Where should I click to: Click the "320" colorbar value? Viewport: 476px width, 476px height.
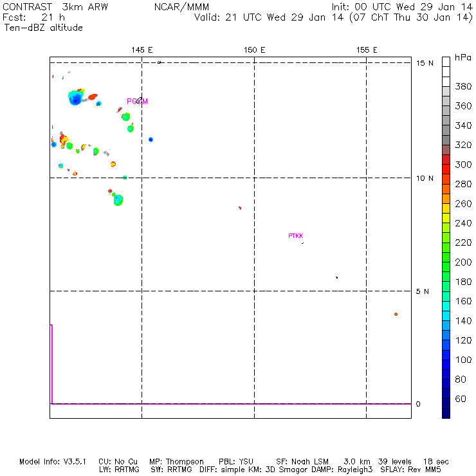463,145
